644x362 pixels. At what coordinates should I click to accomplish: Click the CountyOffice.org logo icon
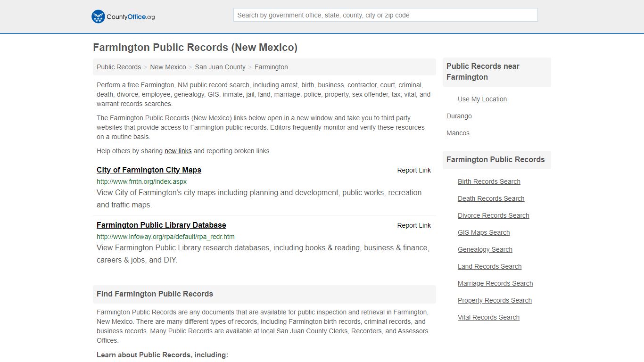click(98, 16)
